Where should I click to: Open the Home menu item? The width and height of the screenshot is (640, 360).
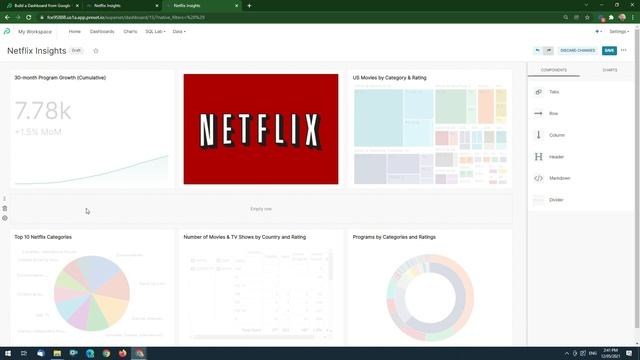click(x=75, y=31)
